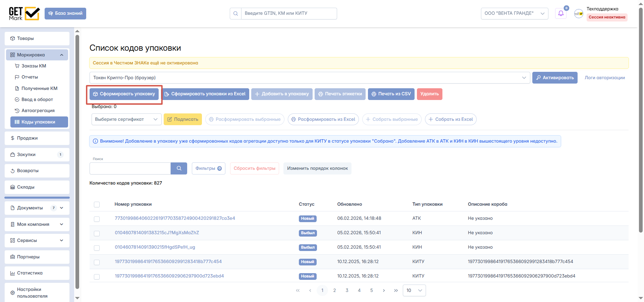644x302 pixels.
Task: Open Выберите сертификат dropdown
Action: coord(126,119)
